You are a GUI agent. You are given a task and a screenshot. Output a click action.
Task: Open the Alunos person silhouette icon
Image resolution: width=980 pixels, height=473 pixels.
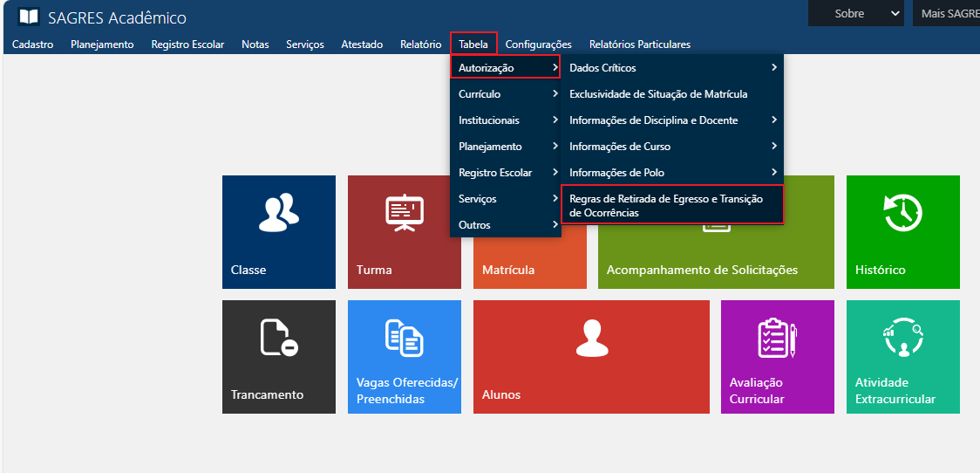(x=590, y=338)
